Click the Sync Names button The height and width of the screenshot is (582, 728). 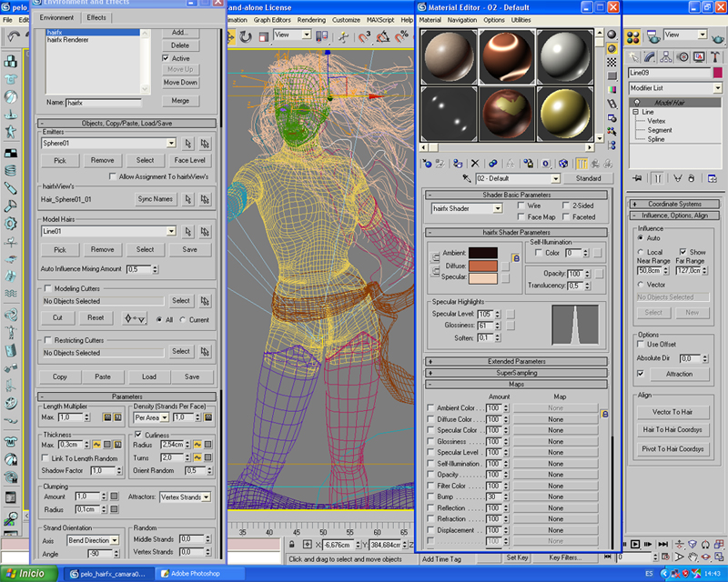[x=155, y=198]
